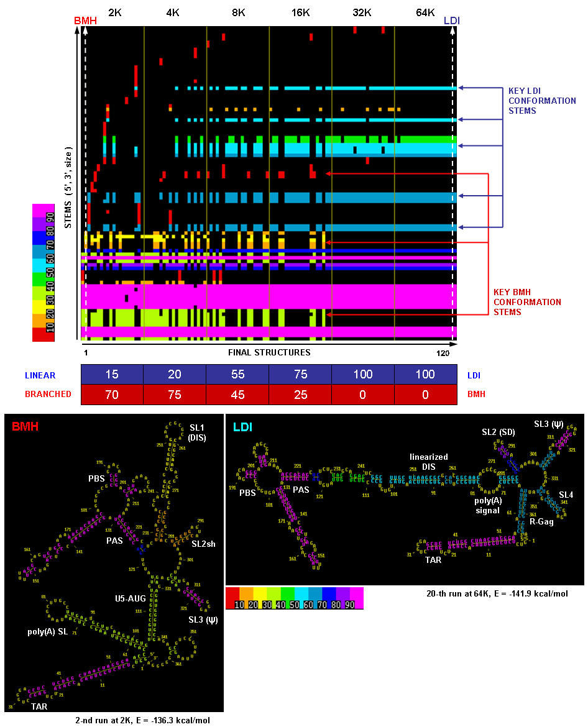Click the BRANCHED row label in the table
Viewport: 588px width, 727px height.
tap(48, 394)
